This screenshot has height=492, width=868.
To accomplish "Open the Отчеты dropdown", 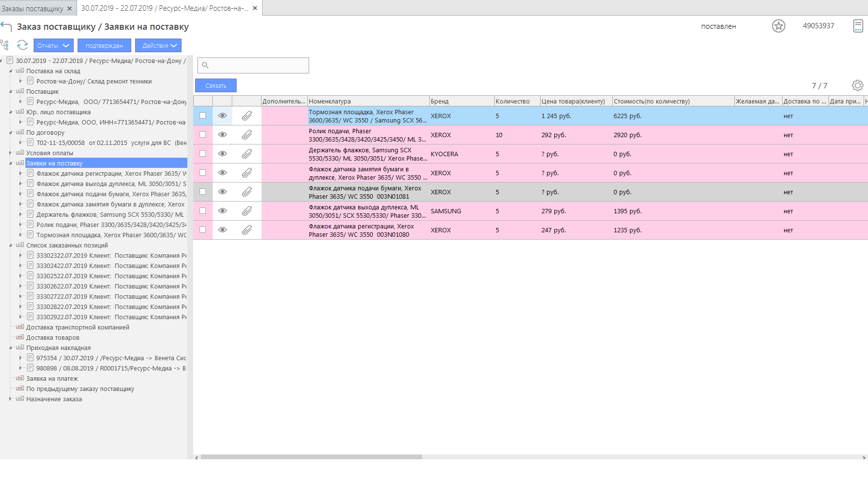I will pyautogui.click(x=53, y=45).
